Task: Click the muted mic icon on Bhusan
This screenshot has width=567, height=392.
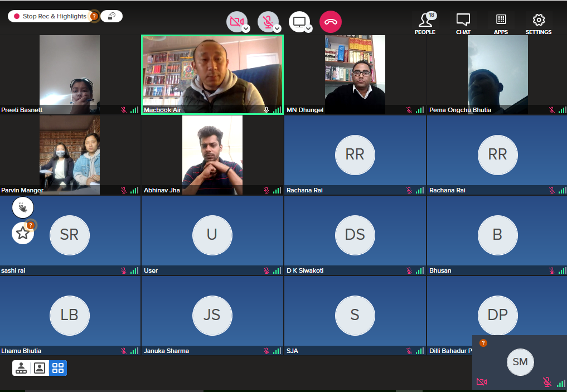Action: pos(552,270)
